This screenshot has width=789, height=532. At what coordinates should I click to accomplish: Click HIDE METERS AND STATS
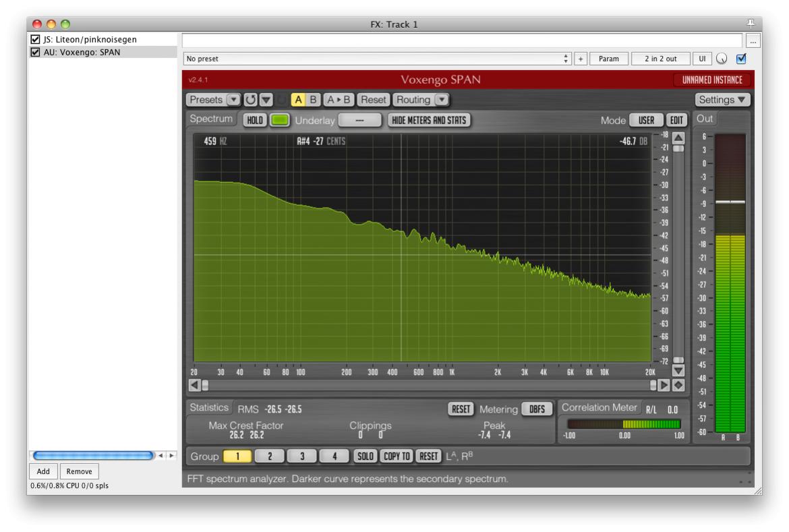[x=429, y=120]
